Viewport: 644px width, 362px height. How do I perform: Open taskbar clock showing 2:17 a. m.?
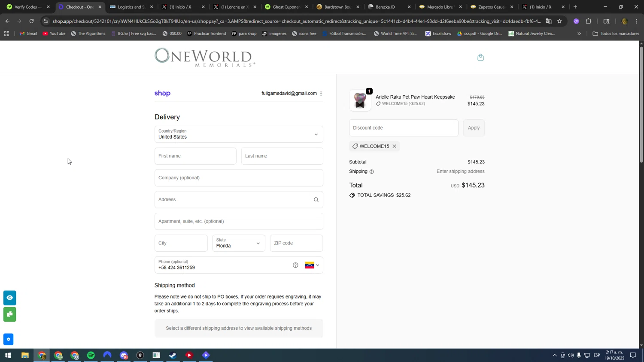(x=615, y=355)
